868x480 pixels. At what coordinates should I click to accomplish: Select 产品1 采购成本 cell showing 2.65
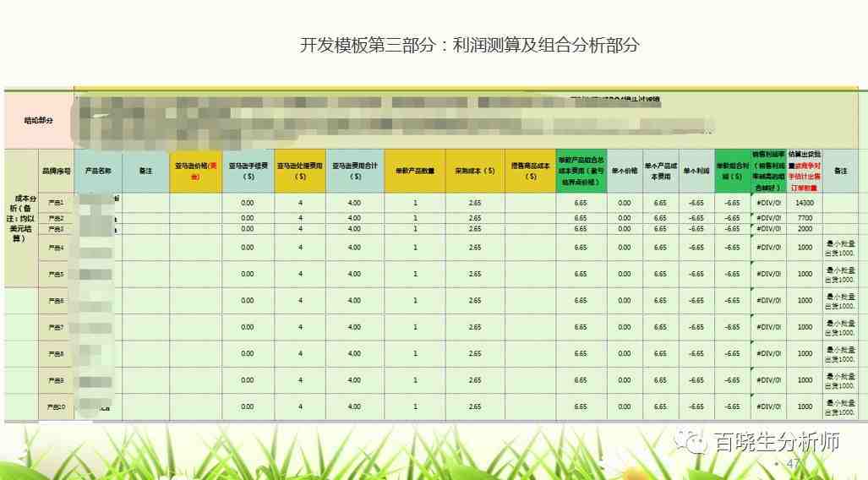click(475, 203)
